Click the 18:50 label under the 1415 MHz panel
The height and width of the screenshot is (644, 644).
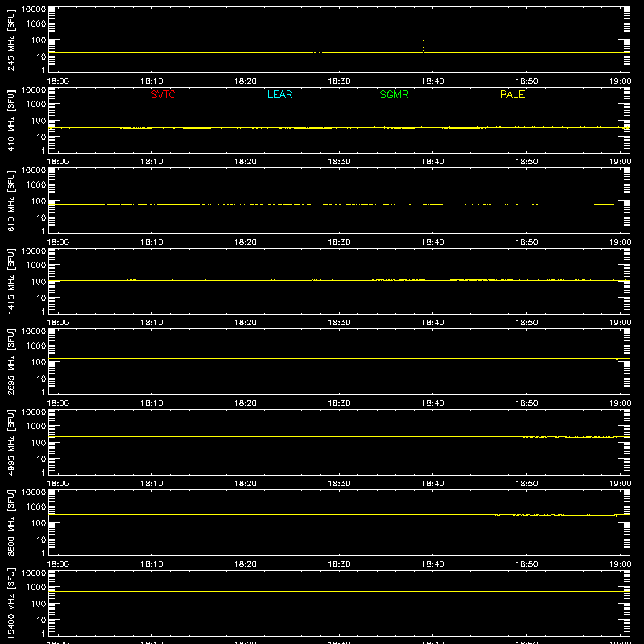pyautogui.click(x=526, y=323)
